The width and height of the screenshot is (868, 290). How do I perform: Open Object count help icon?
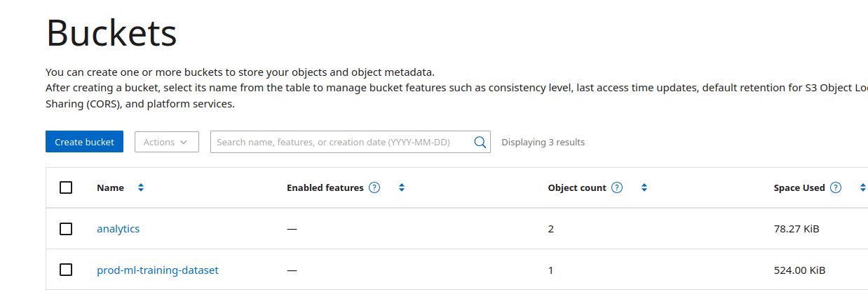617,187
